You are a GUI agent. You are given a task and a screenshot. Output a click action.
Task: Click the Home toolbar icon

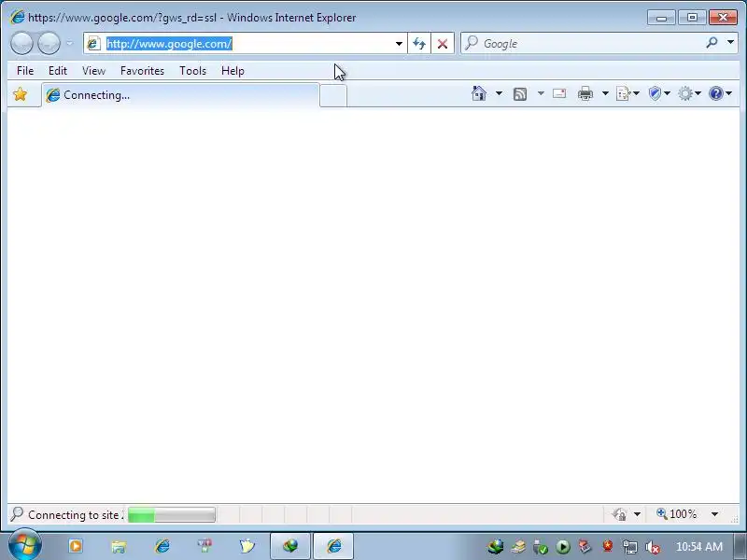[x=479, y=93]
